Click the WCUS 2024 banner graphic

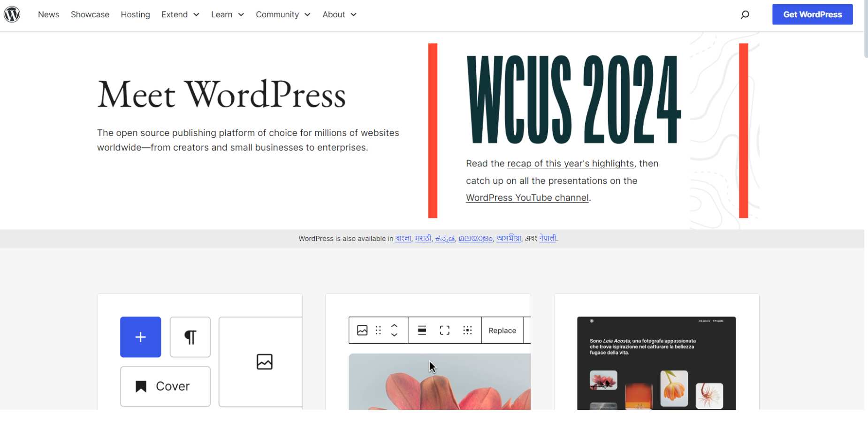(573, 99)
